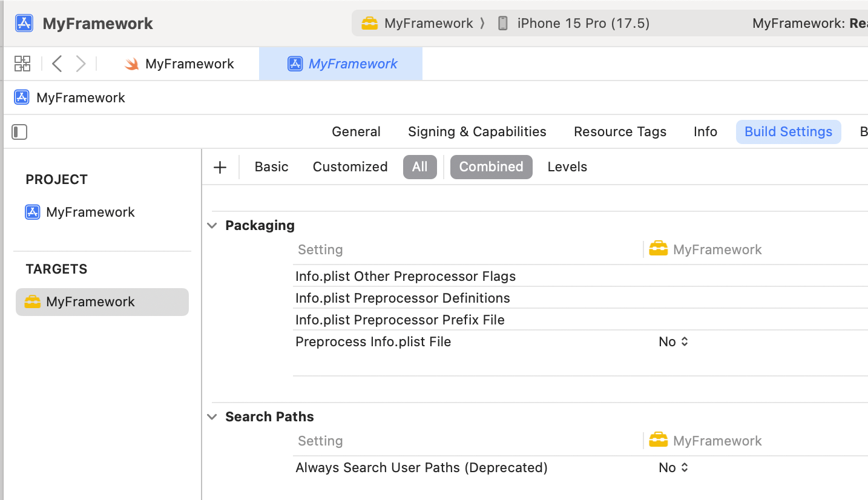
Task: Switch to Combined view
Action: pos(491,166)
